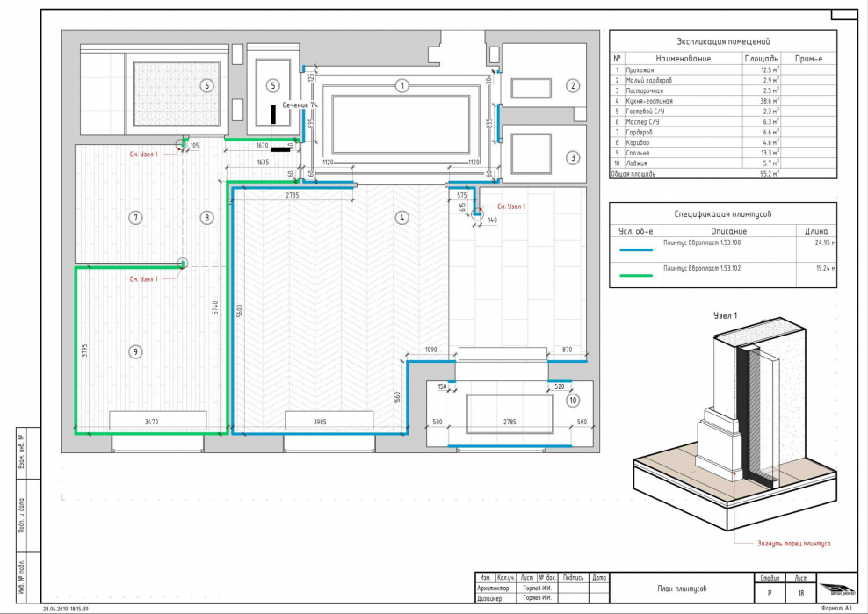
Task: Click room number 1 circle marker
Action: (401, 85)
